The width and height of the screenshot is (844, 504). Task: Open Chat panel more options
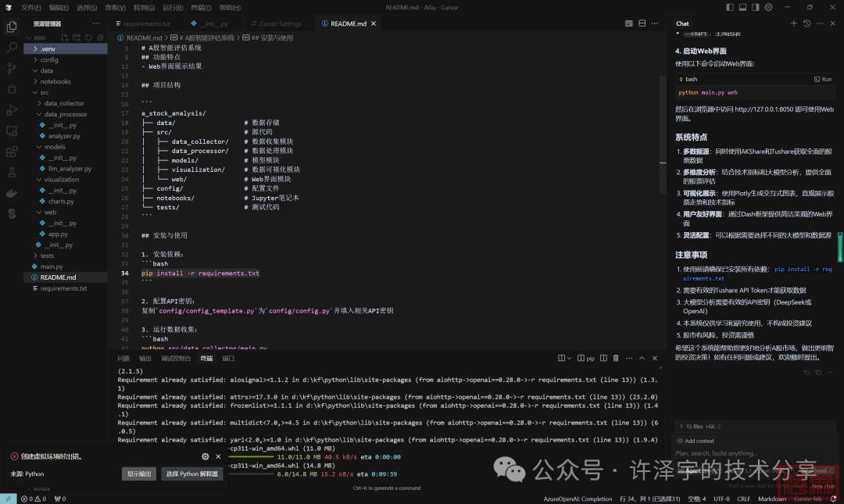tap(820, 23)
